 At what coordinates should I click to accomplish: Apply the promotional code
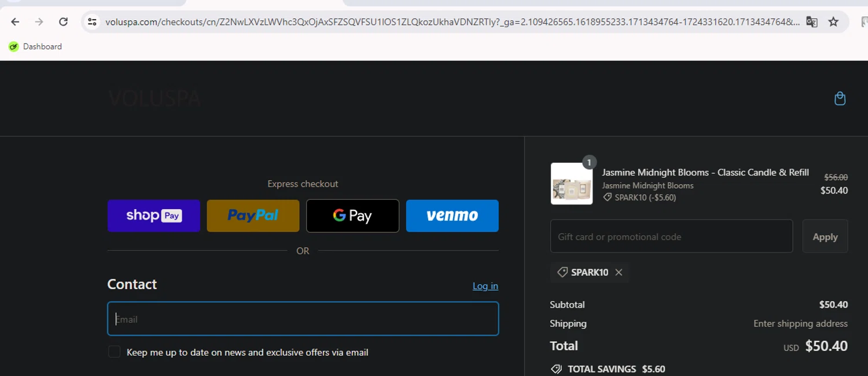pos(825,236)
